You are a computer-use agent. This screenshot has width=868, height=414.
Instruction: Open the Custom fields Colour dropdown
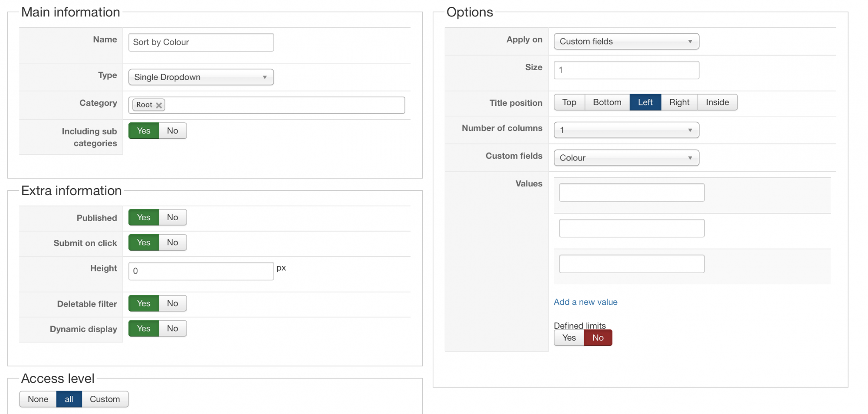point(626,158)
